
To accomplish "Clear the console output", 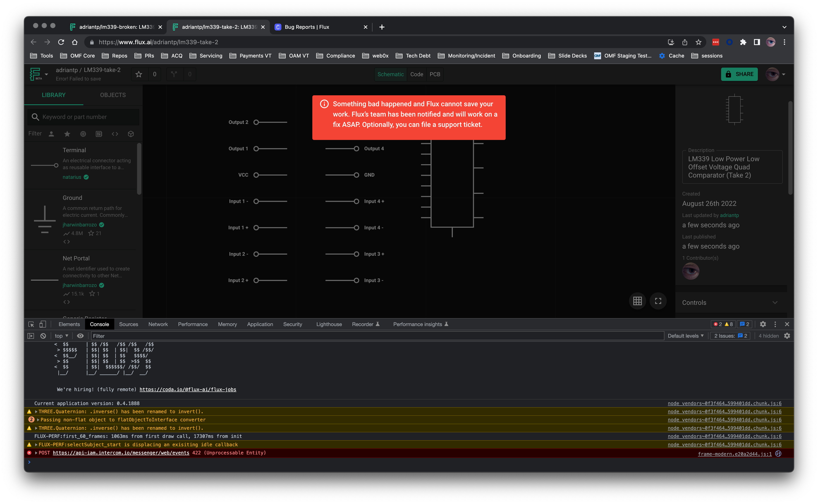I will point(43,336).
